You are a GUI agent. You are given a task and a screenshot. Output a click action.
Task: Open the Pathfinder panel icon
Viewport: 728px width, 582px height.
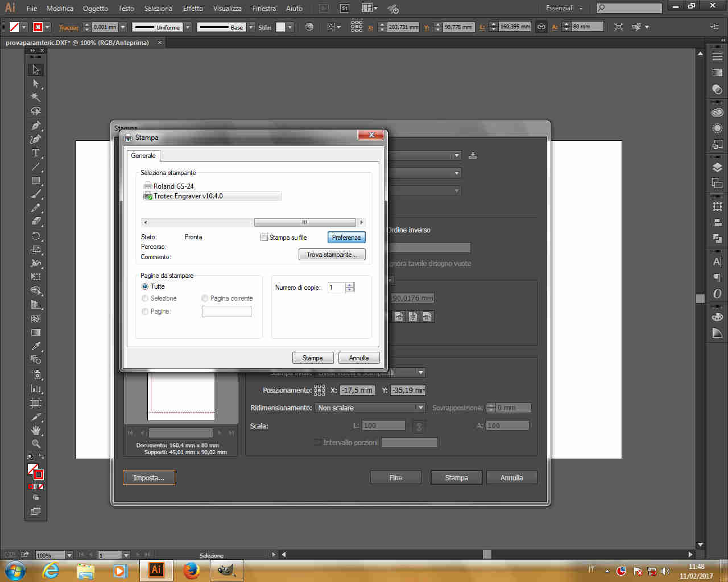[717, 238]
